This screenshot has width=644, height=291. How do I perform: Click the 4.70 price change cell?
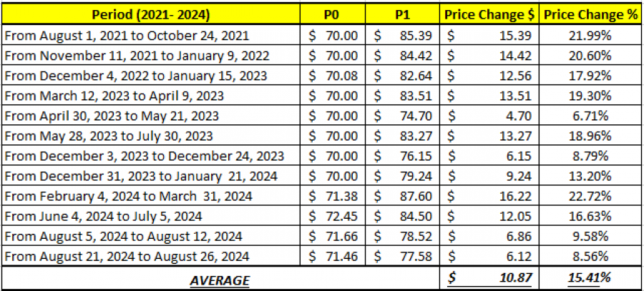click(x=489, y=115)
